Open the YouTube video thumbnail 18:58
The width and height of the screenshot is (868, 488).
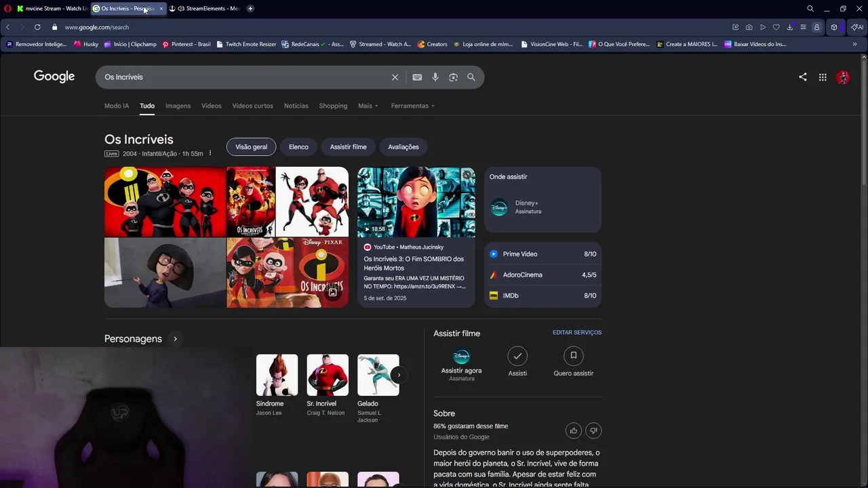pos(416,202)
